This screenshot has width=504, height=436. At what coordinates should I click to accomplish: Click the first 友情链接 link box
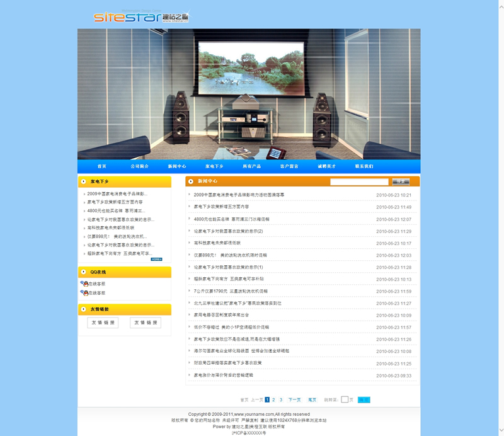(103, 323)
